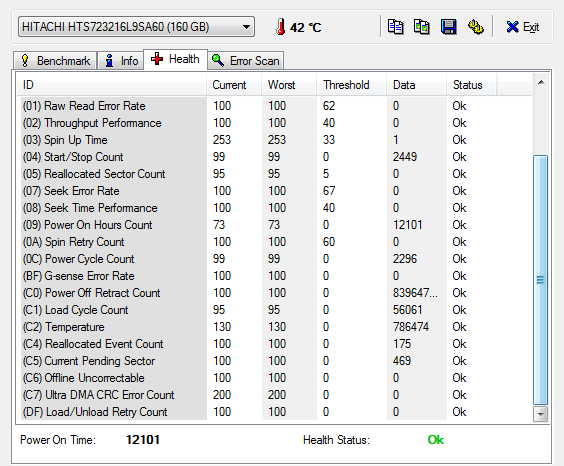This screenshot has height=466, width=564.
Task: Select the G-sense Error Rate row
Action: 274,276
